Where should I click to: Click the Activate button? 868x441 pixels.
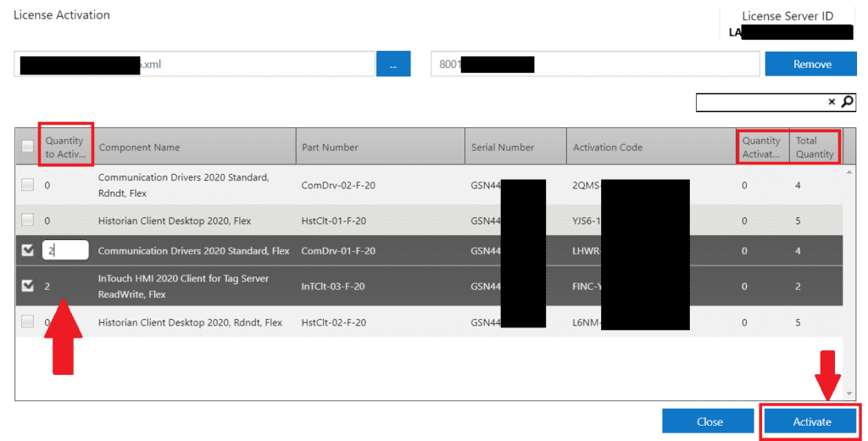811,421
